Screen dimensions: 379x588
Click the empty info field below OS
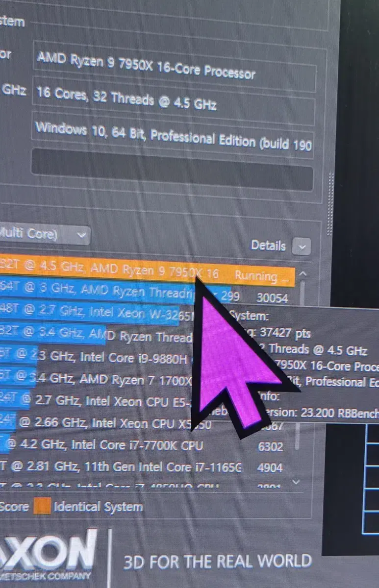(172, 170)
